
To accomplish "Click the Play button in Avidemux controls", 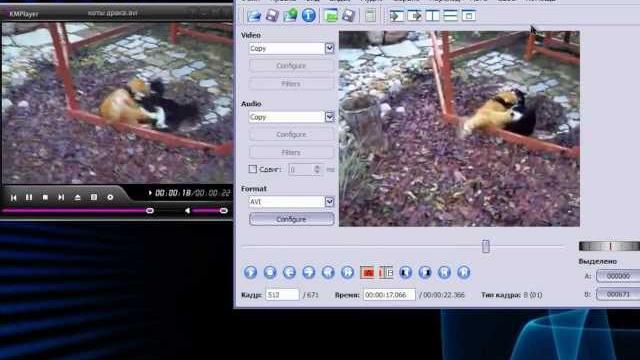I will pyautogui.click(x=250, y=272).
